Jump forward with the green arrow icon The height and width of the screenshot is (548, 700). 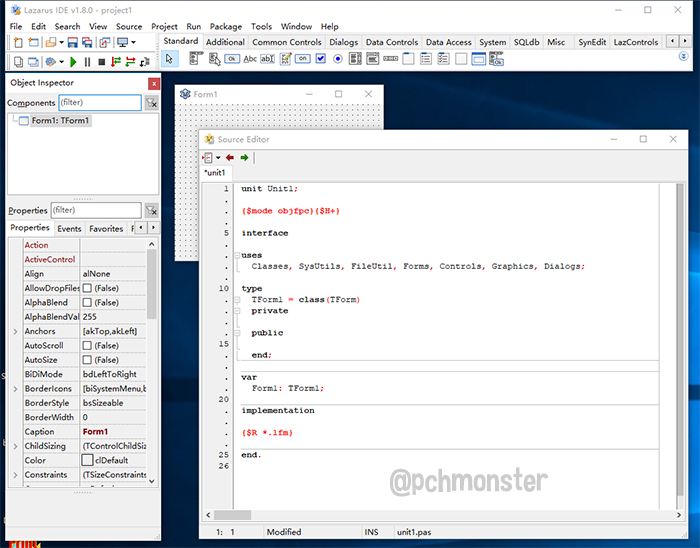[x=244, y=158]
